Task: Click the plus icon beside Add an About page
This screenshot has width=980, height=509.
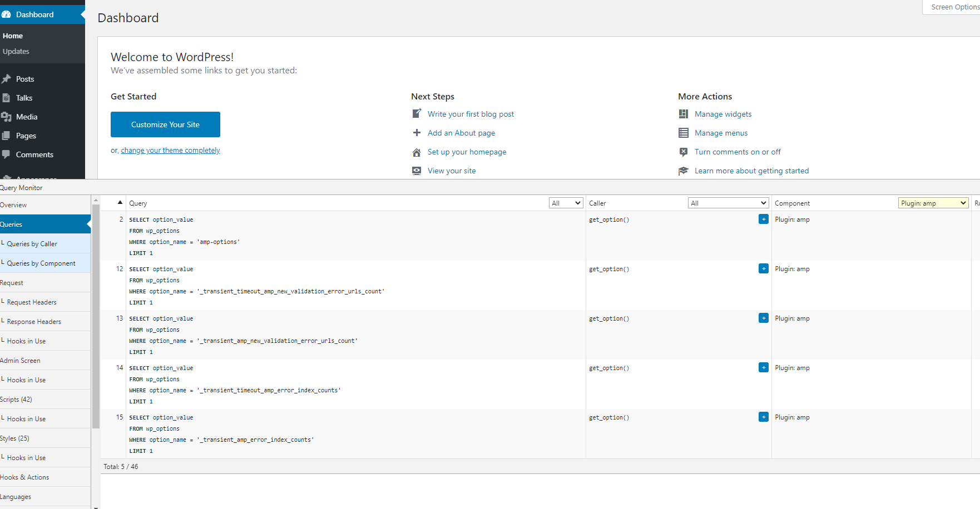Action: (x=417, y=133)
